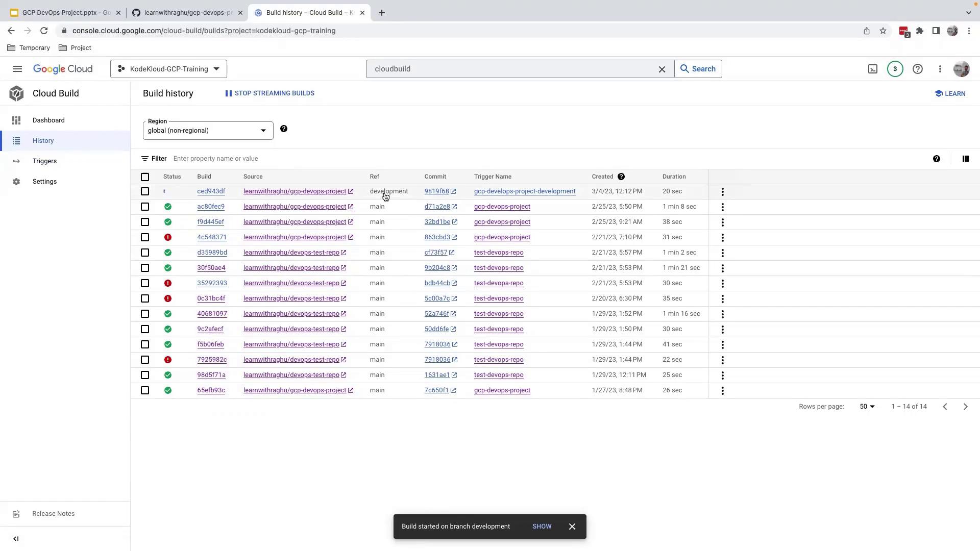Collapse the left sidebar panel
Image resolution: width=980 pixels, height=551 pixels.
[16, 539]
